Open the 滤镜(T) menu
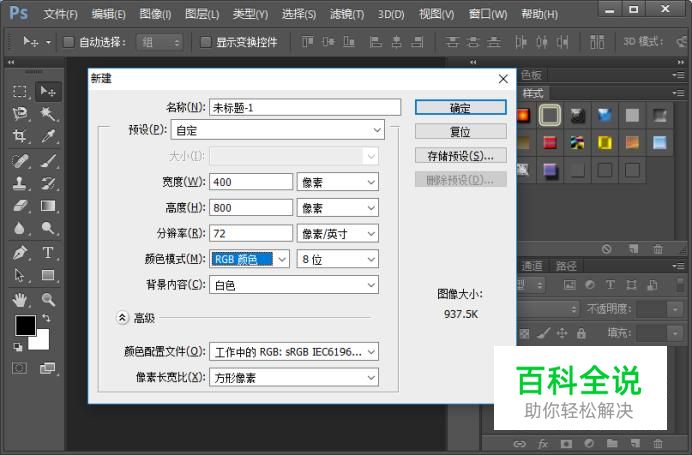 [347, 14]
